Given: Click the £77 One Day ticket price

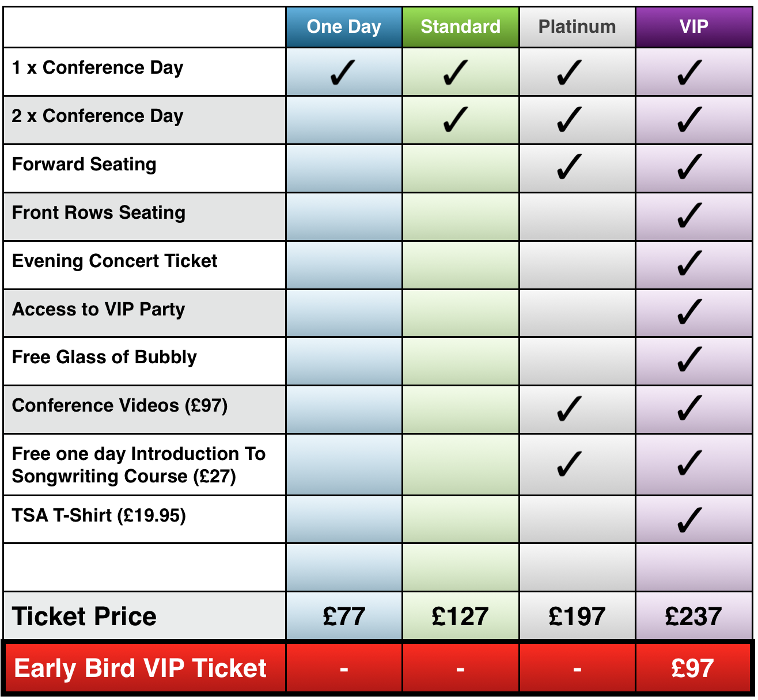Looking at the screenshot, I should (344, 617).
